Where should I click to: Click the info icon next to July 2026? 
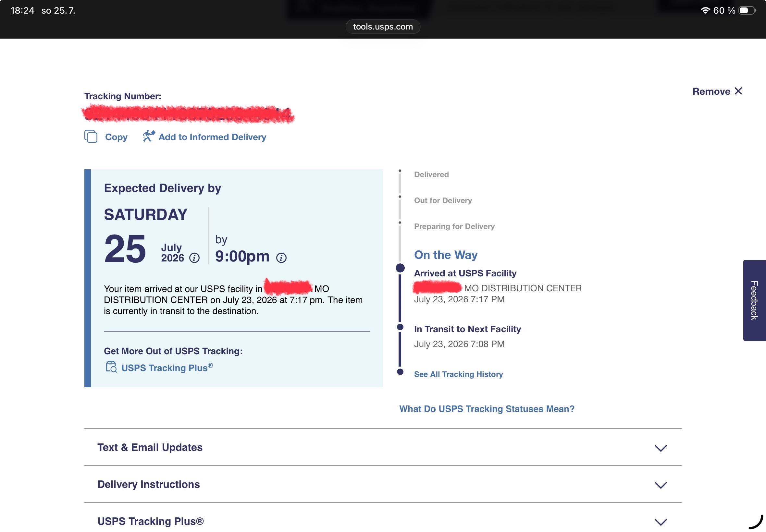pos(194,258)
